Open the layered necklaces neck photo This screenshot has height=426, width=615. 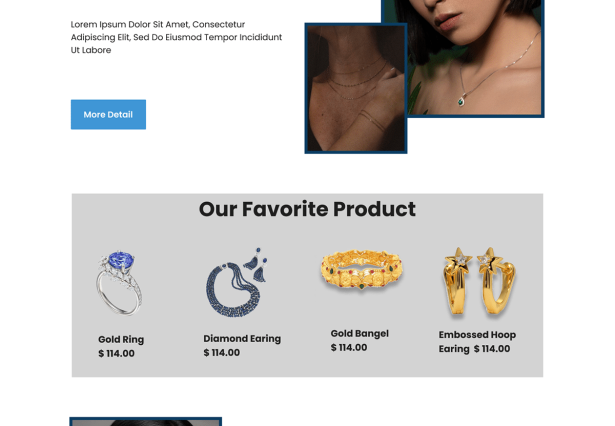coord(356,88)
